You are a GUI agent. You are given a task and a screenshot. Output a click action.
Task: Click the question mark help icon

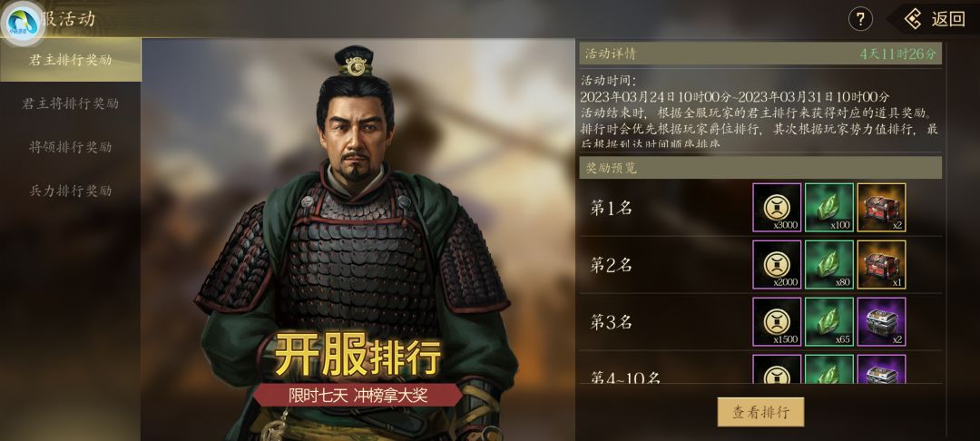(x=860, y=19)
